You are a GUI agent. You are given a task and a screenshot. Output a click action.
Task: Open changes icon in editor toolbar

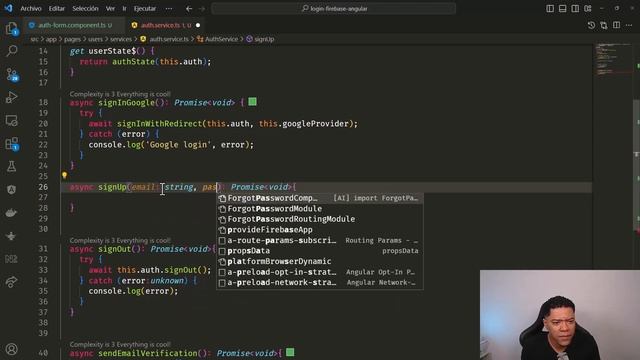tap(604, 25)
